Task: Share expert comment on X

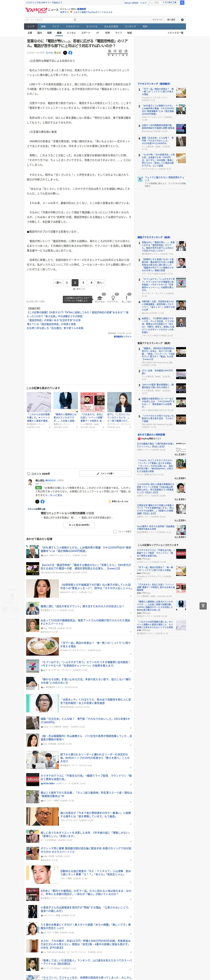Action: point(37,501)
